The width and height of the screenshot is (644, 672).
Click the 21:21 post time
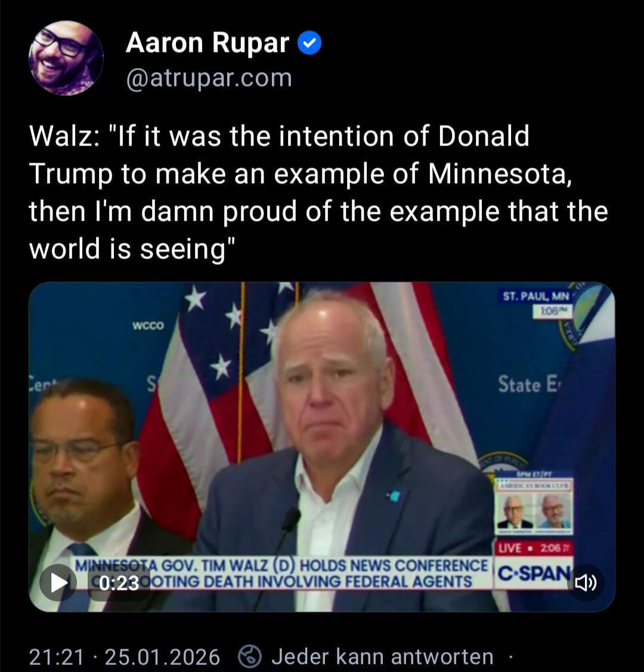(56, 656)
